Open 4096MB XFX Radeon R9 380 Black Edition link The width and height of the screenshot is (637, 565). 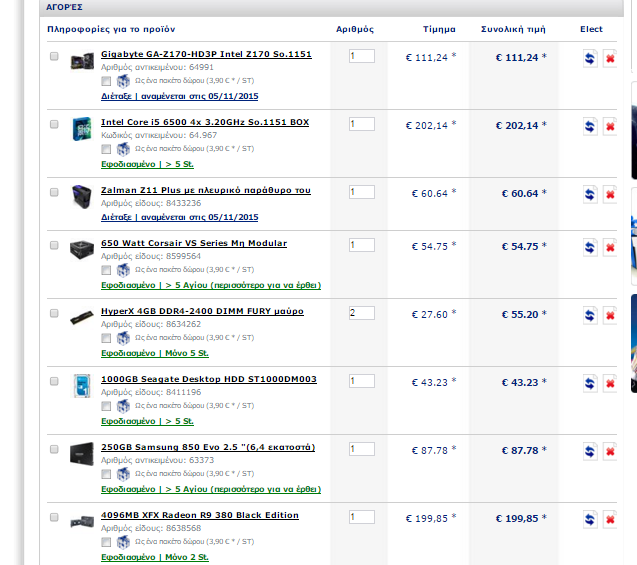pos(200,515)
